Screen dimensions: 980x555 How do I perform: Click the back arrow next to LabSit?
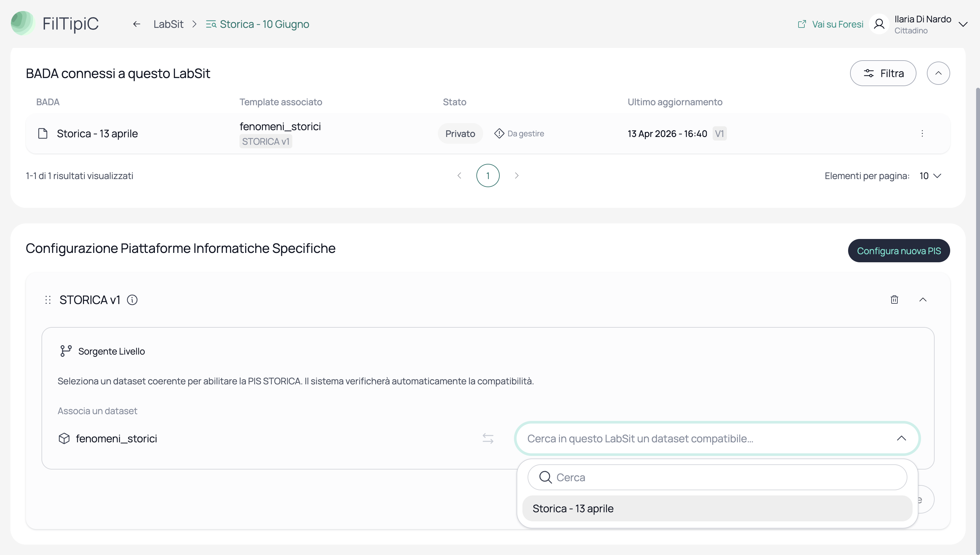point(136,24)
